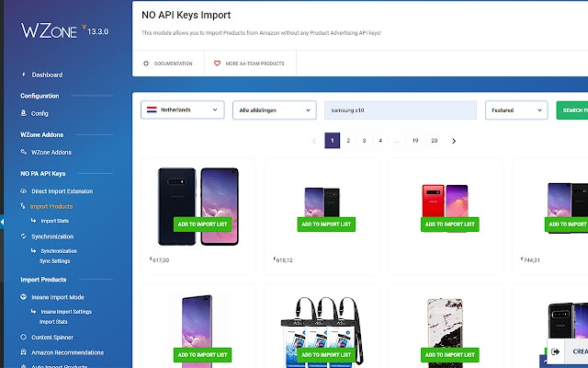Click the green Search button

572,110
